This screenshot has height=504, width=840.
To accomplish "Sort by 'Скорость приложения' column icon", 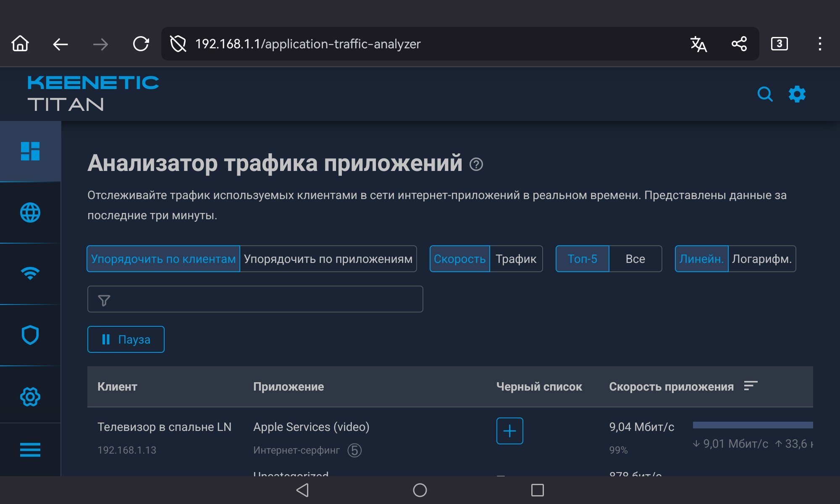I will [x=751, y=386].
